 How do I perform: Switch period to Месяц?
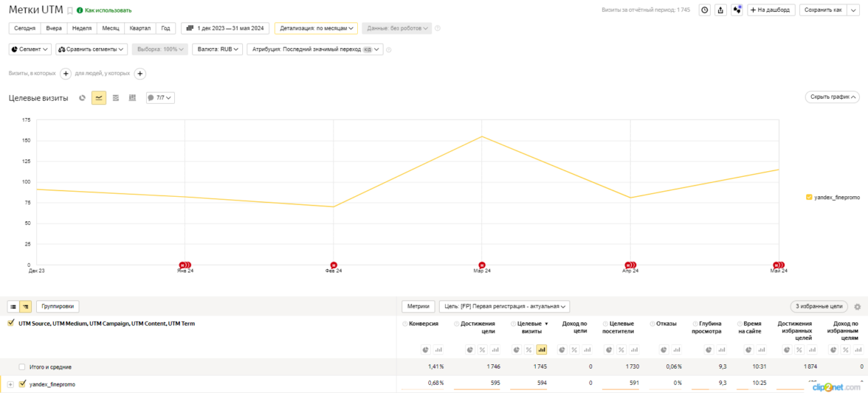point(111,28)
